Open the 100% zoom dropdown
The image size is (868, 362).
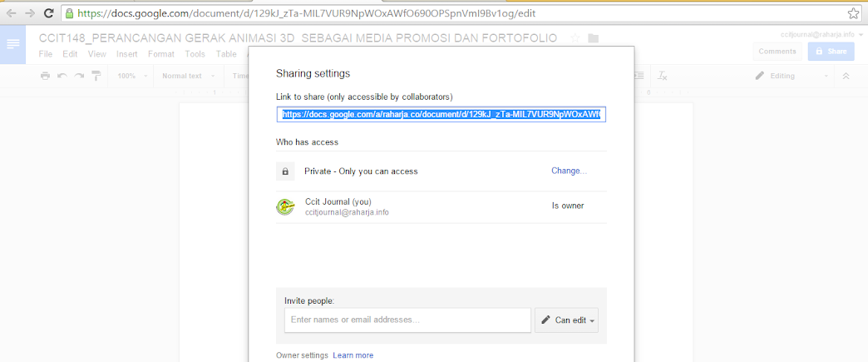coord(132,76)
